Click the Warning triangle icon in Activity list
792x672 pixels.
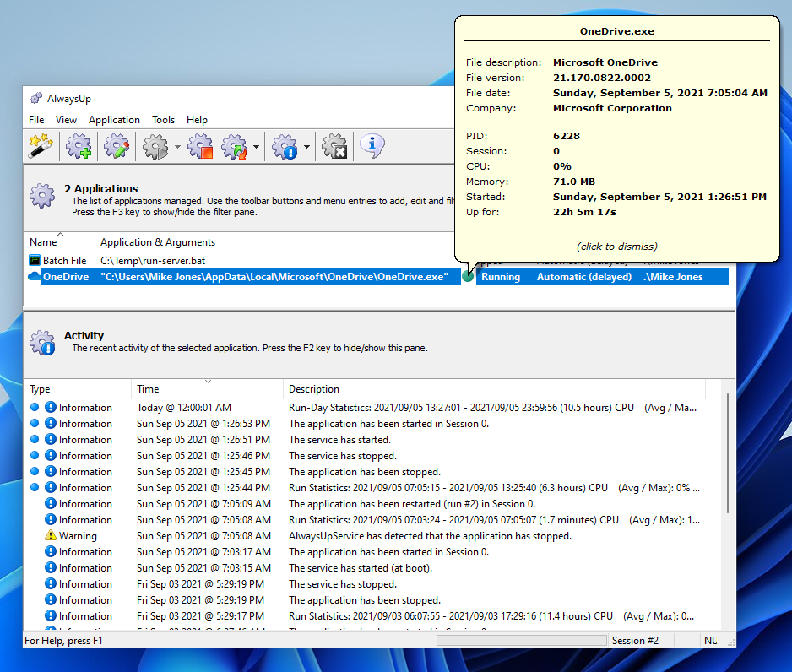tap(51, 535)
